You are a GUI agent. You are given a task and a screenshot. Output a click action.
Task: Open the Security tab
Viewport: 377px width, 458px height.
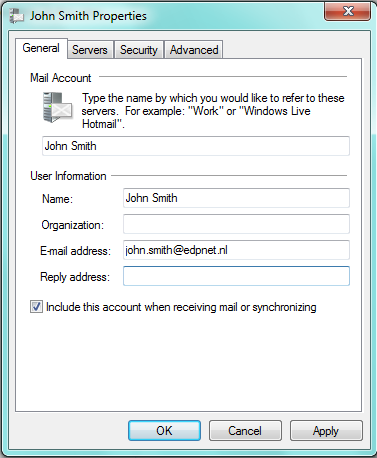pyautogui.click(x=139, y=50)
